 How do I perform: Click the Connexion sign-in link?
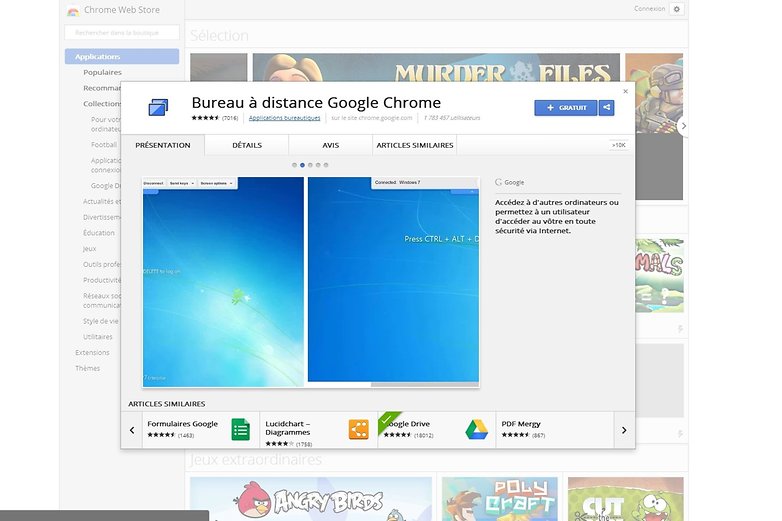(x=649, y=9)
